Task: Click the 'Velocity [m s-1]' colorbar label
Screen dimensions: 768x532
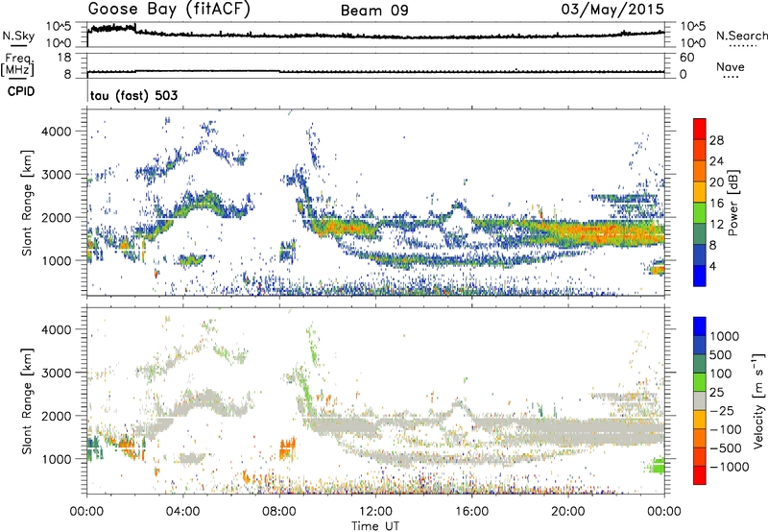Action: [758, 400]
